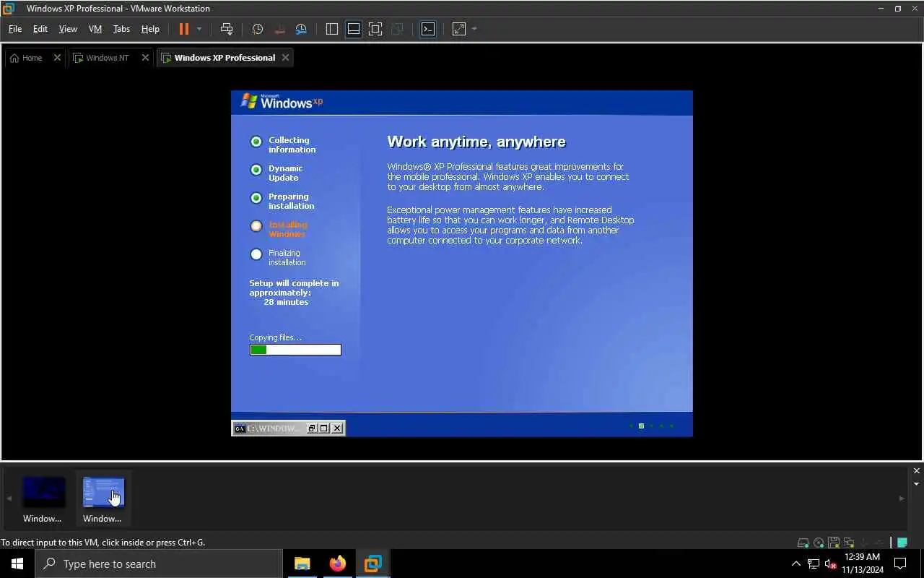The height and width of the screenshot is (578, 924).
Task: Open the snapshot manager icon
Action: point(301,29)
